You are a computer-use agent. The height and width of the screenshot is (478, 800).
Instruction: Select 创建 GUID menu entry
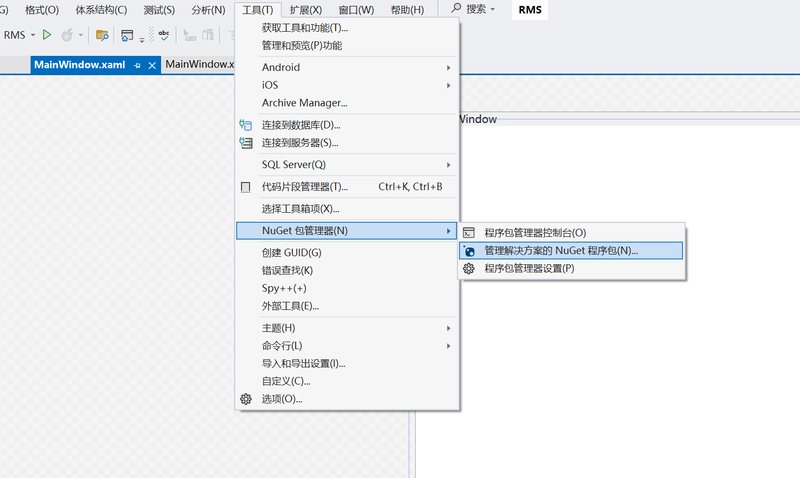tap(291, 253)
